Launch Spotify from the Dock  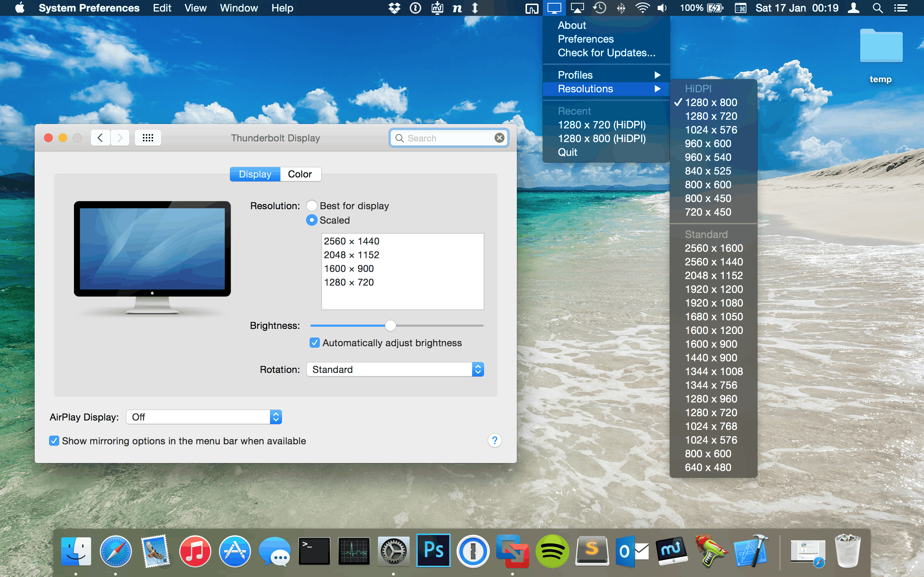tap(552, 551)
